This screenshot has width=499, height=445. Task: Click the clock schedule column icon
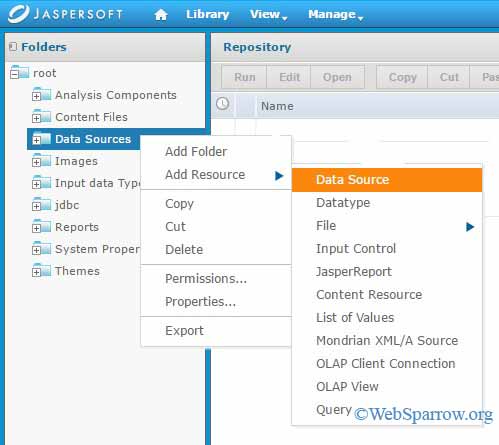coord(223,104)
